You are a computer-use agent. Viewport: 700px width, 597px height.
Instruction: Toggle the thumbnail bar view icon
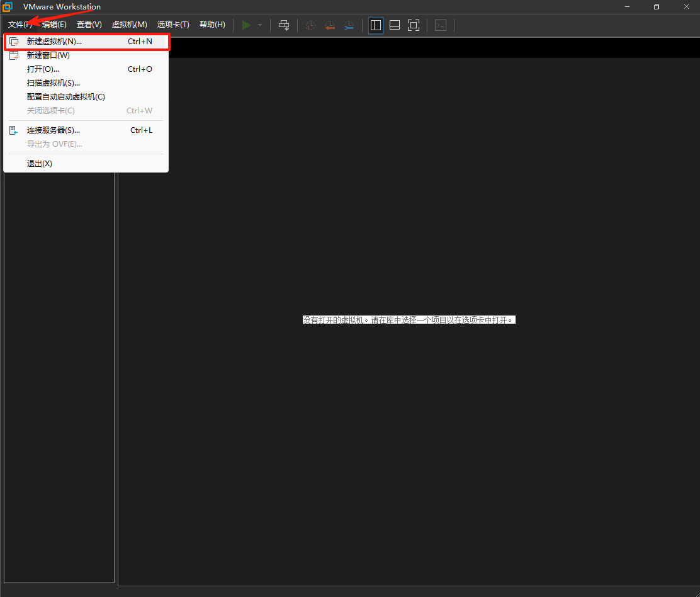point(395,25)
